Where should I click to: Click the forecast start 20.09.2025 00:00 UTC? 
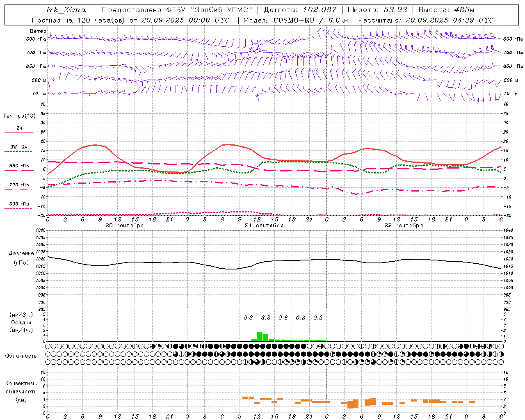pos(185,20)
